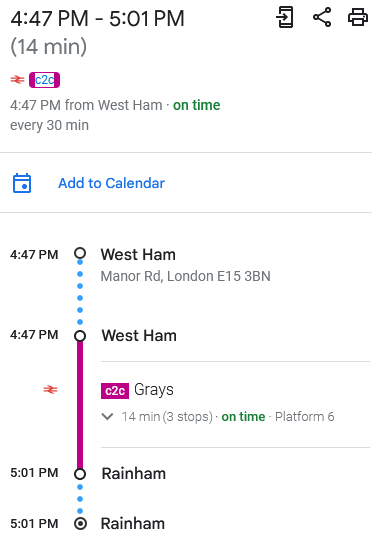
Task: Click the National Rail logo in the summary
Action: click(x=17, y=80)
